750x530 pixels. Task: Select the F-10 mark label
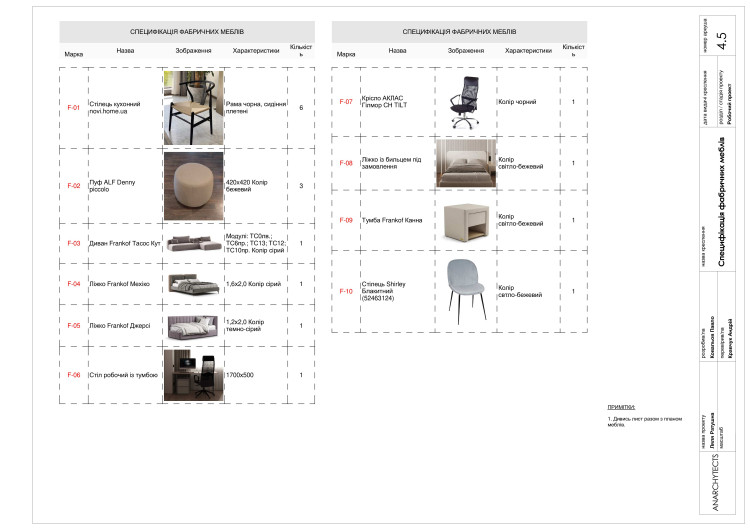346,291
